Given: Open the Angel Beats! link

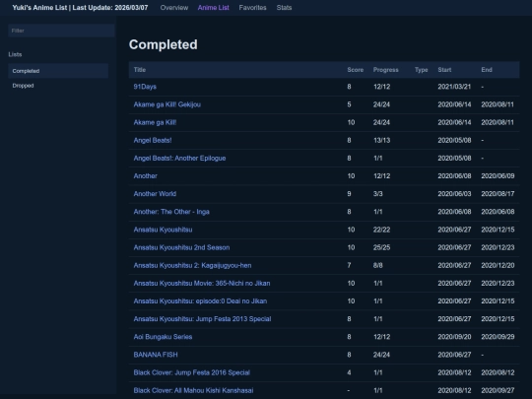Looking at the screenshot, I should [153, 140].
